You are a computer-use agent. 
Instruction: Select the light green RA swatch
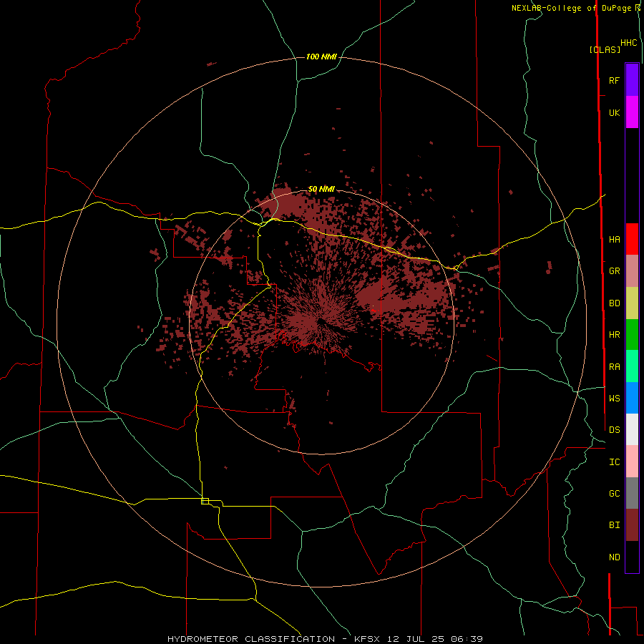(632, 366)
